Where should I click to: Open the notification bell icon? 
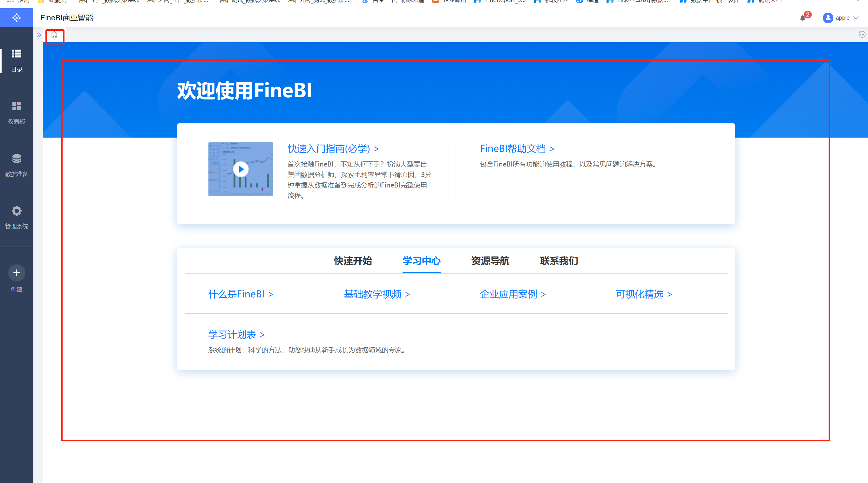[x=802, y=18]
